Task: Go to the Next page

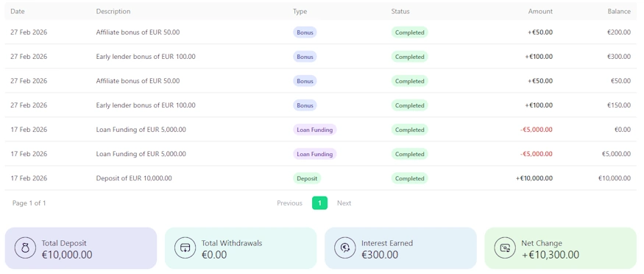Action: [344, 203]
